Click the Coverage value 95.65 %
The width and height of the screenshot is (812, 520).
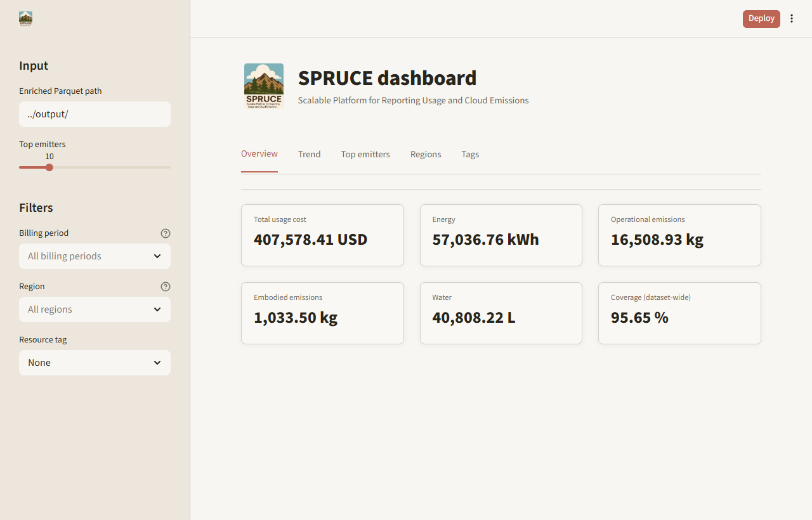click(639, 318)
